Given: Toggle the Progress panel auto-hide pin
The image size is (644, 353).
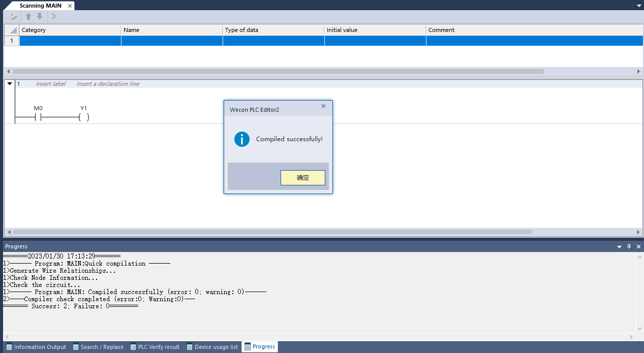Looking at the screenshot, I should (629, 246).
